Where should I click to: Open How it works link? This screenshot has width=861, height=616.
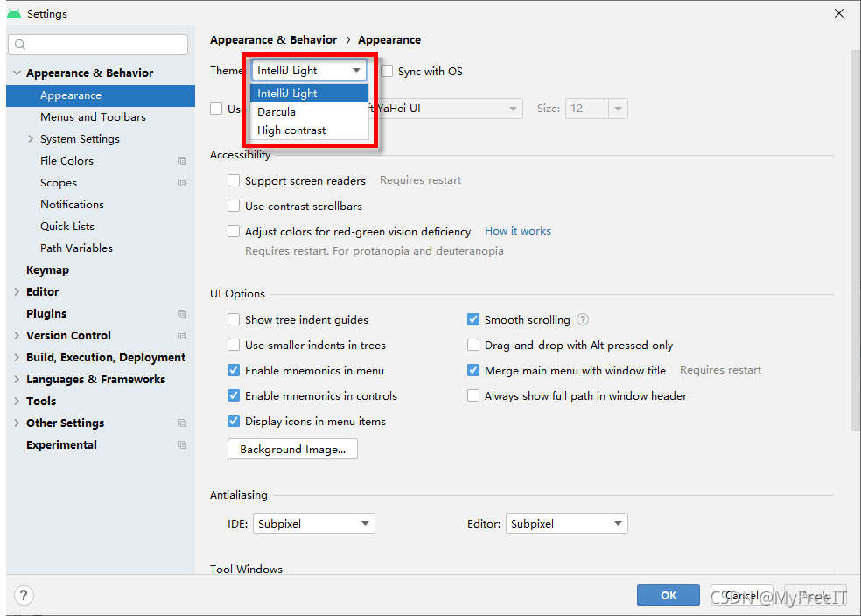(x=518, y=231)
